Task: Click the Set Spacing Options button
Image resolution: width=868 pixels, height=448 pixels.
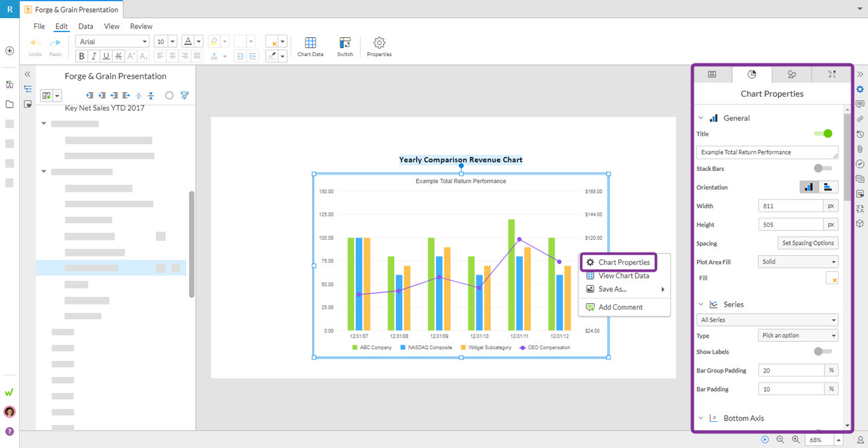Action: tap(808, 243)
